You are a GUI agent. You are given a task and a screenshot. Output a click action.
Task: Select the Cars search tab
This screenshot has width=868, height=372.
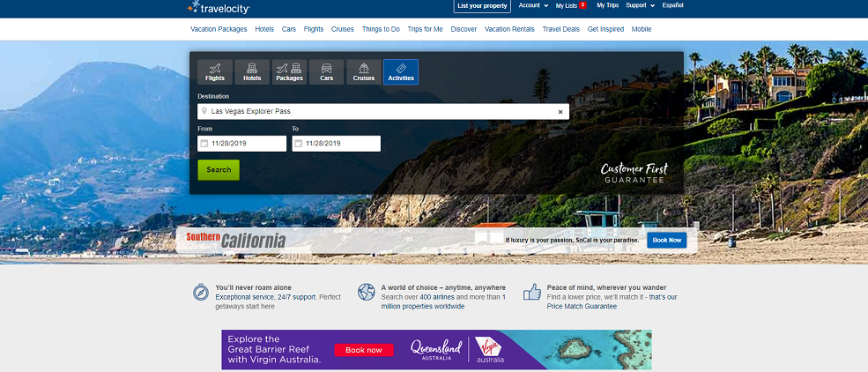[x=327, y=72]
